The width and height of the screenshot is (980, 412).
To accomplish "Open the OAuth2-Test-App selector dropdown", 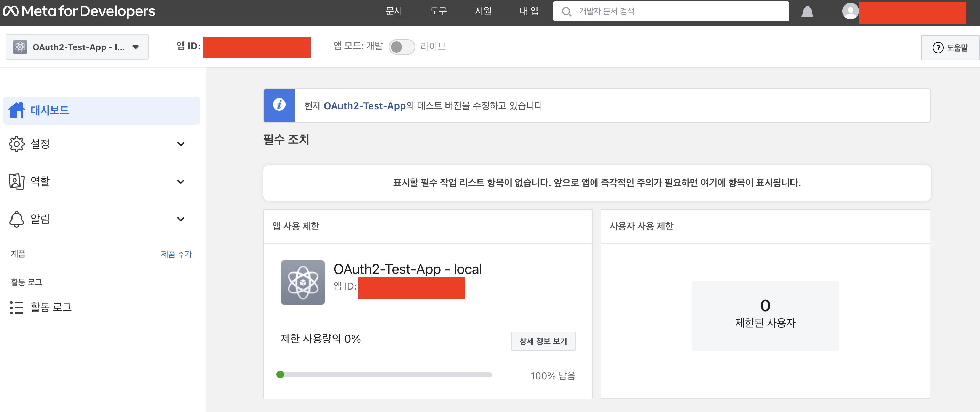I will [x=77, y=47].
